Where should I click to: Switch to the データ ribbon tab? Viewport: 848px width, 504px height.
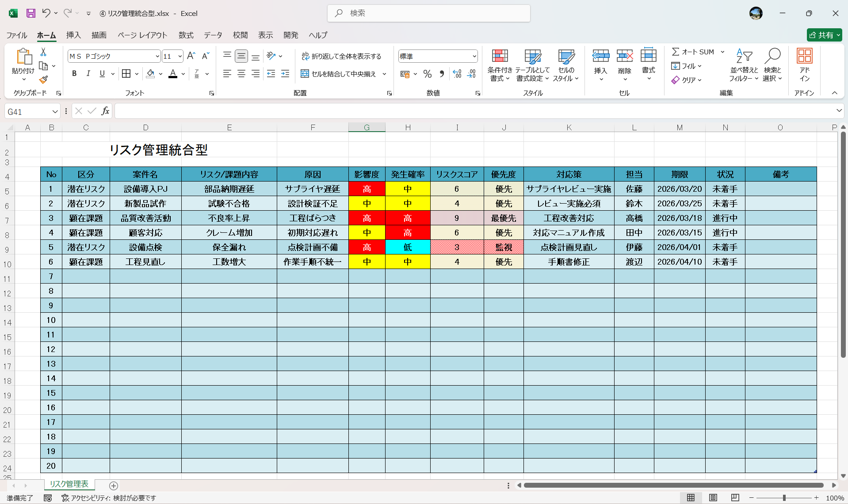(x=212, y=35)
